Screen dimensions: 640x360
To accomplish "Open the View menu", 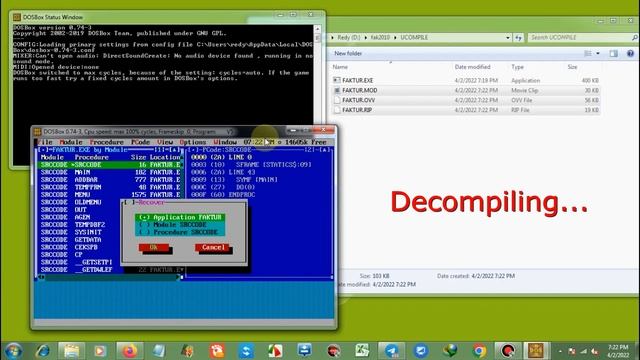I will point(165,142).
